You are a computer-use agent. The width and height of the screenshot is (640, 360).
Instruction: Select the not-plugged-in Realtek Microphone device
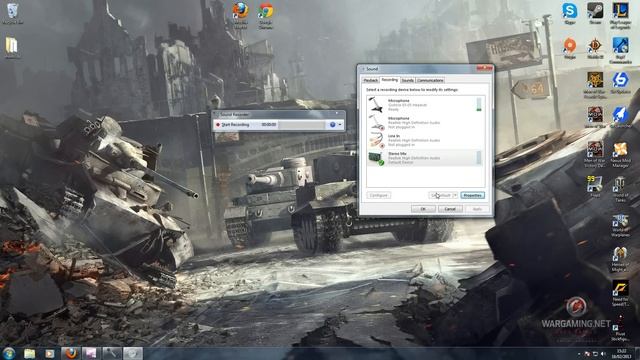click(x=424, y=122)
